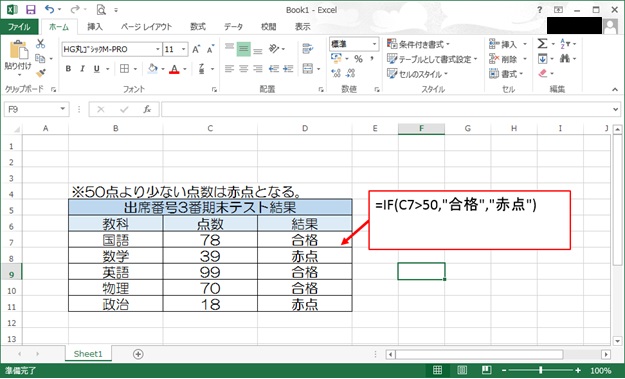Click the Name Box showing F9
The height and width of the screenshot is (379, 625).
tap(36, 109)
